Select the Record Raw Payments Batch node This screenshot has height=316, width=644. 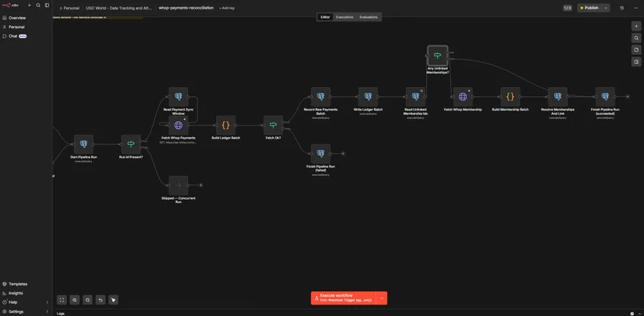[x=321, y=97]
